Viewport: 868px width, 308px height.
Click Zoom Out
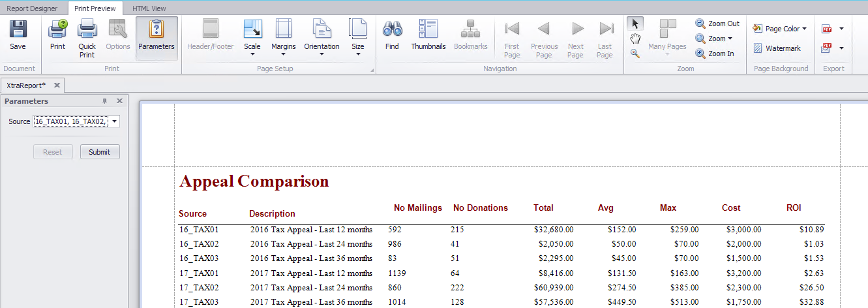pos(717,23)
